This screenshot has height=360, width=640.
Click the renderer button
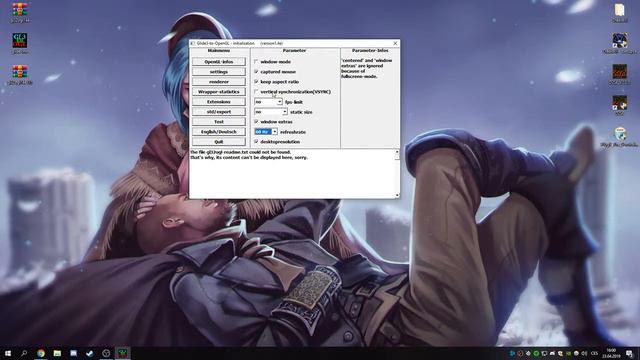click(219, 82)
